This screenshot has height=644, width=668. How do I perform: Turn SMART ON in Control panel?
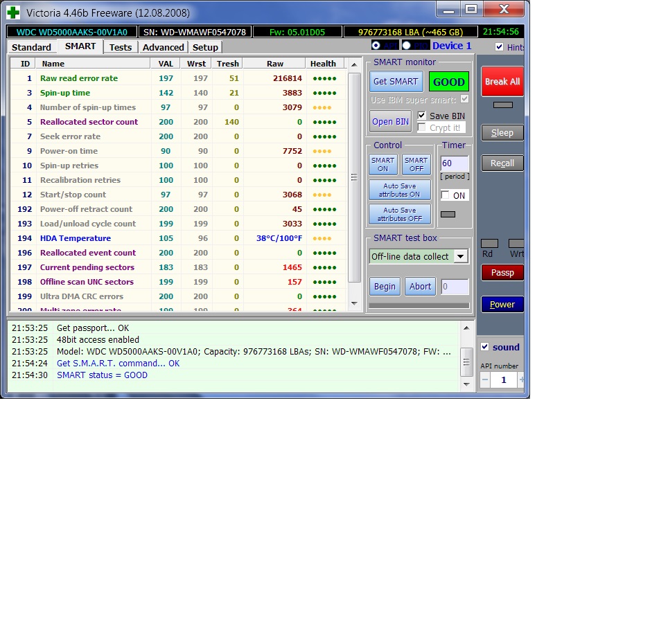pos(383,164)
